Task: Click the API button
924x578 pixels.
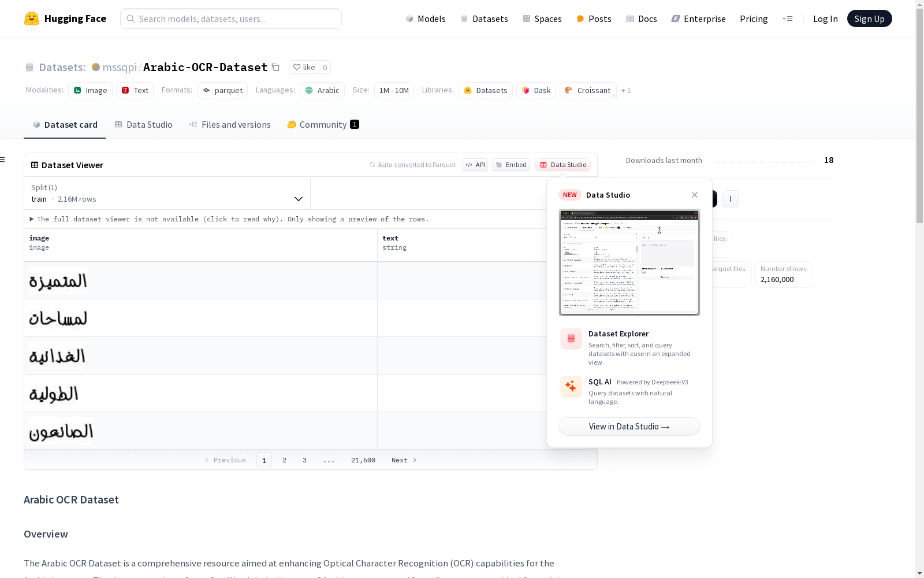Action: (x=475, y=165)
